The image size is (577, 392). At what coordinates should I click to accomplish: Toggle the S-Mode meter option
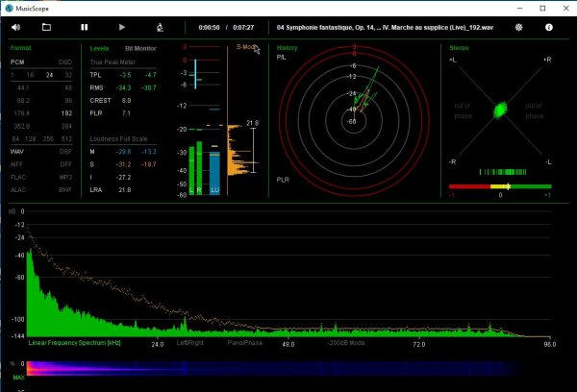(x=246, y=47)
